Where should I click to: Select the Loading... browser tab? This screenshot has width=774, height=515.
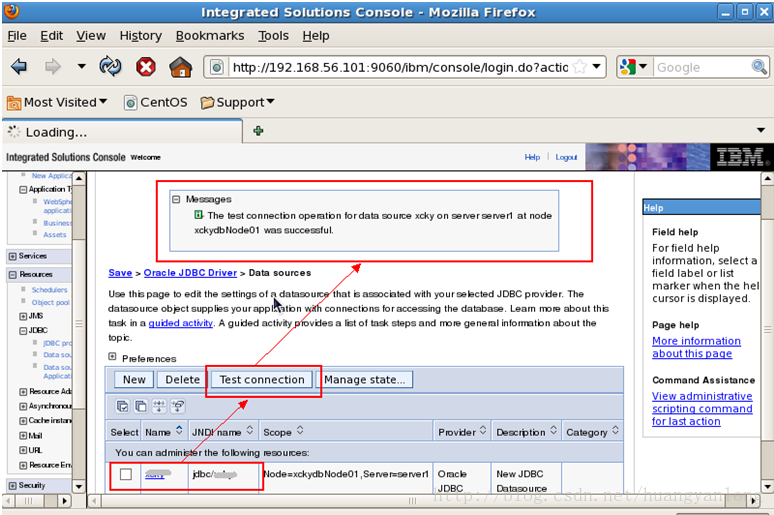(x=122, y=132)
